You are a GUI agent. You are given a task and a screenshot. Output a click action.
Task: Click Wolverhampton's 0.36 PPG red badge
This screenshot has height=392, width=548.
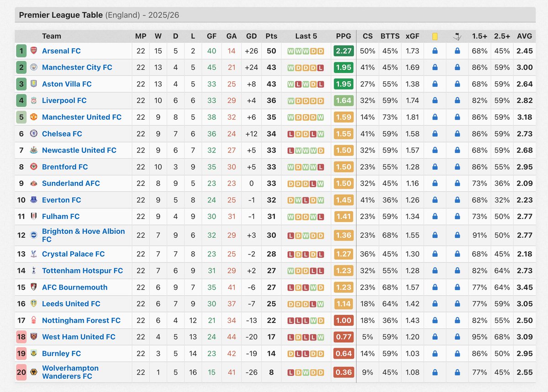click(x=343, y=372)
